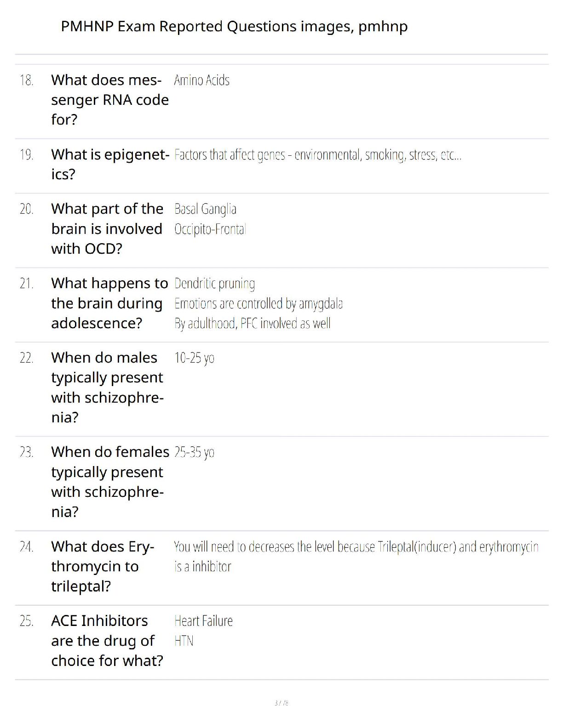The height and width of the screenshot is (728, 563).
Task: Click the males schizophrenia presentation question
Action: point(107,387)
